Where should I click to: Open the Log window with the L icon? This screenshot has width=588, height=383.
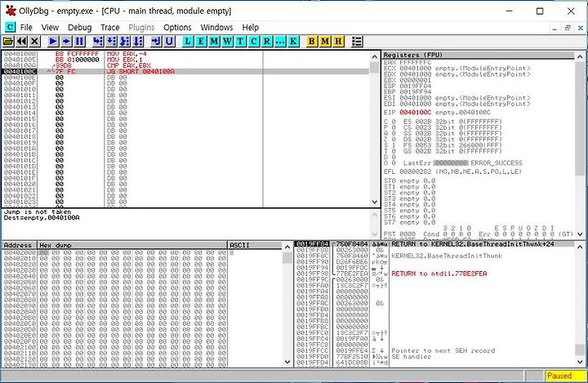tap(188, 42)
